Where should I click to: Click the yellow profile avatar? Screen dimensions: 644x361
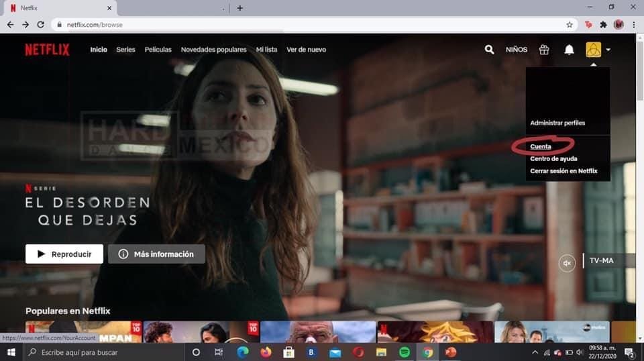(x=594, y=50)
